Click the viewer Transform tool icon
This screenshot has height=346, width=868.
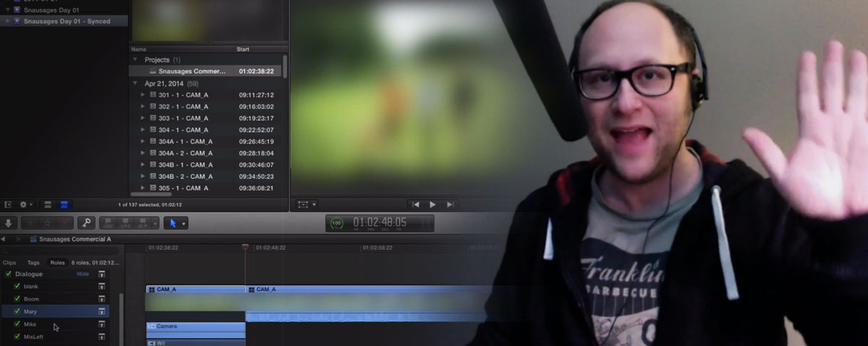(x=303, y=205)
